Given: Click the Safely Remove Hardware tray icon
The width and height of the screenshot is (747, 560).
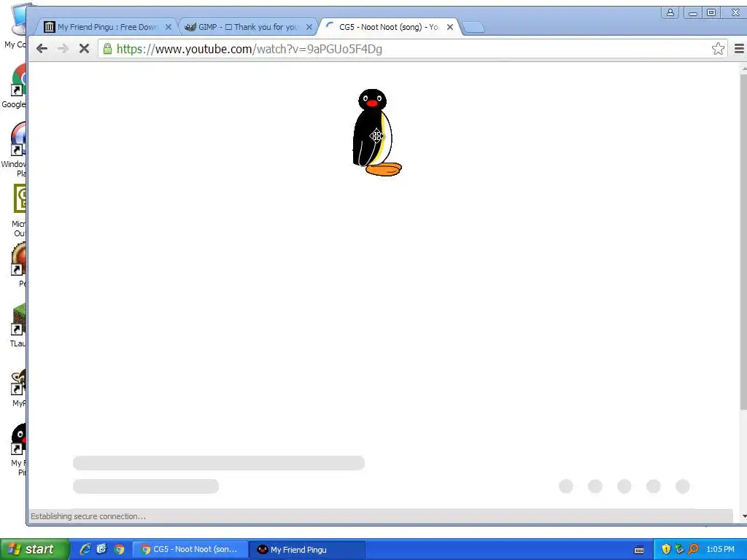Looking at the screenshot, I should [679, 549].
